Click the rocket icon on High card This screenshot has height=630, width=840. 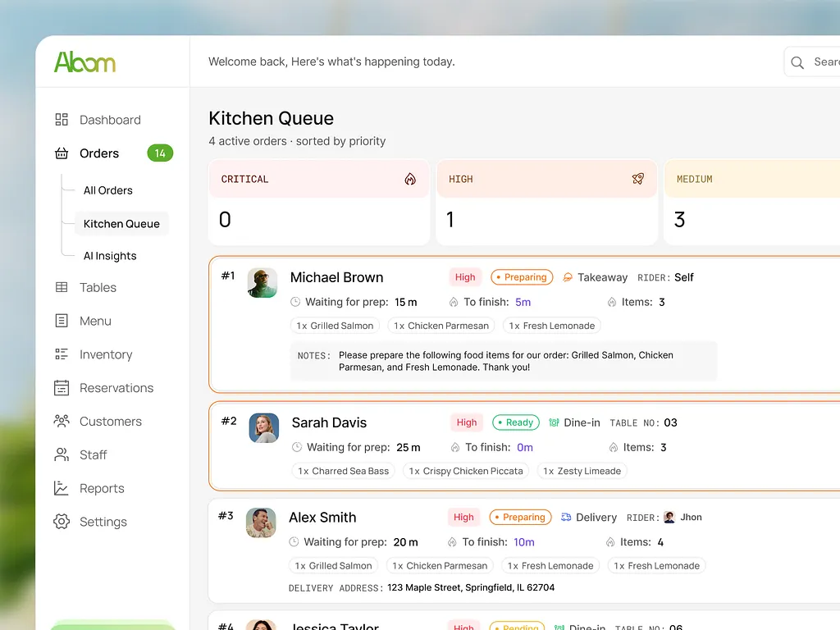click(x=637, y=179)
